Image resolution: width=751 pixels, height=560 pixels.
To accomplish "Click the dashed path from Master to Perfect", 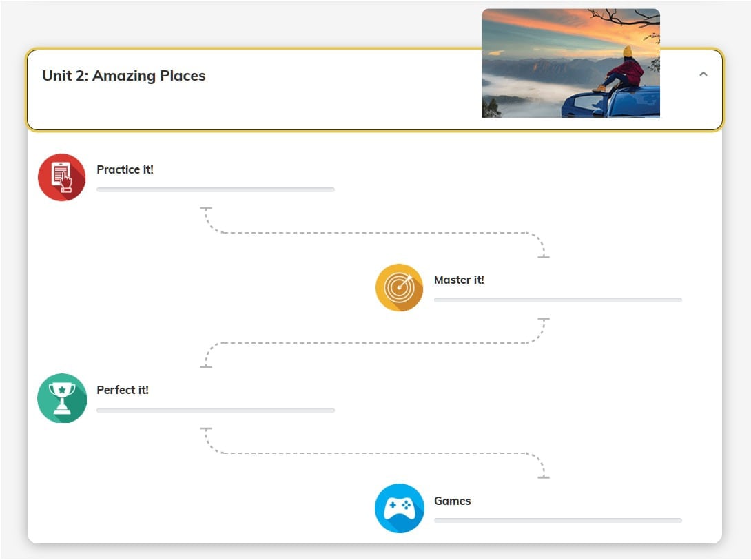I will [375, 343].
